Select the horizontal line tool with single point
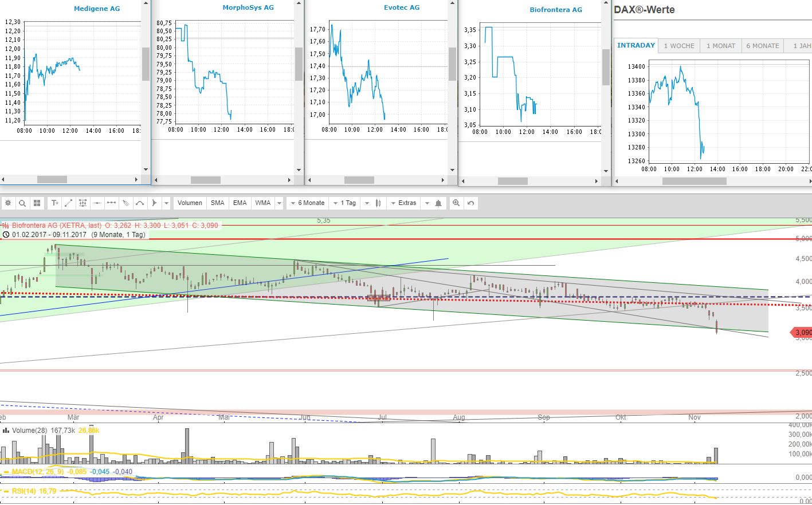This screenshot has width=812, height=505. [97, 203]
